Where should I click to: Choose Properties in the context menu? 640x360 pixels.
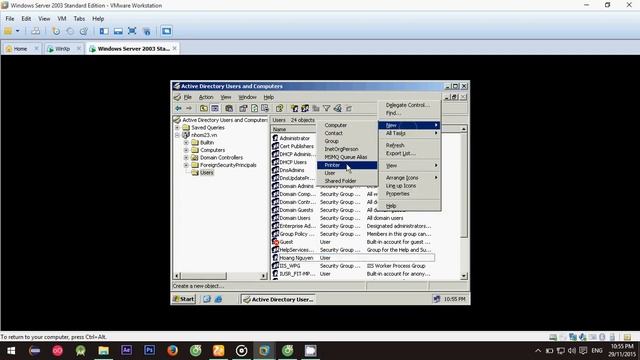(x=409, y=194)
